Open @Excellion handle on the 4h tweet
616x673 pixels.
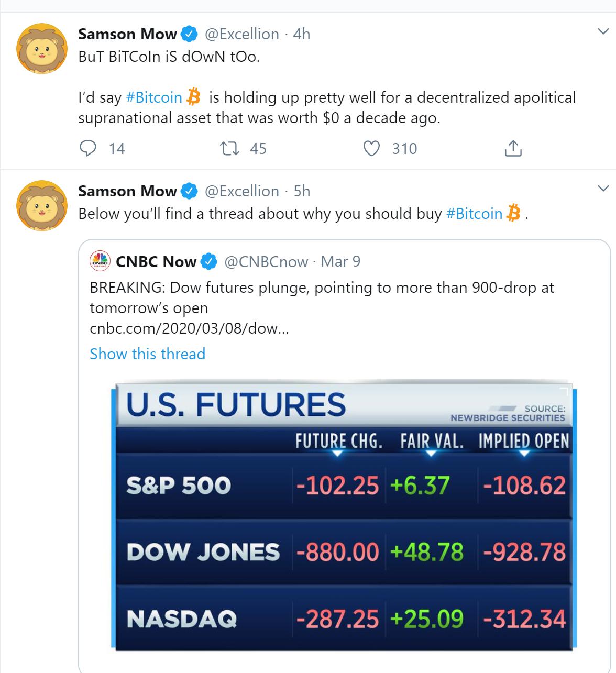tap(241, 34)
